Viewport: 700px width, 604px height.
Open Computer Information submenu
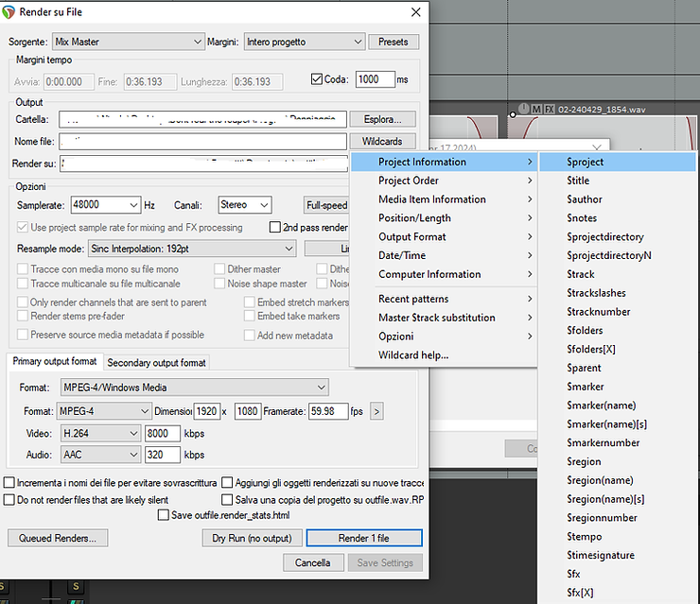[x=445, y=274]
